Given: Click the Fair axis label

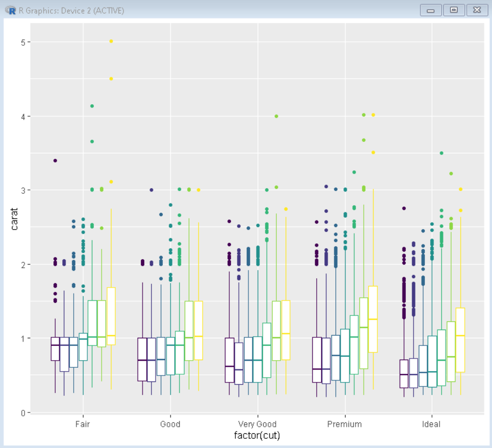Looking at the screenshot, I should coord(82,424).
